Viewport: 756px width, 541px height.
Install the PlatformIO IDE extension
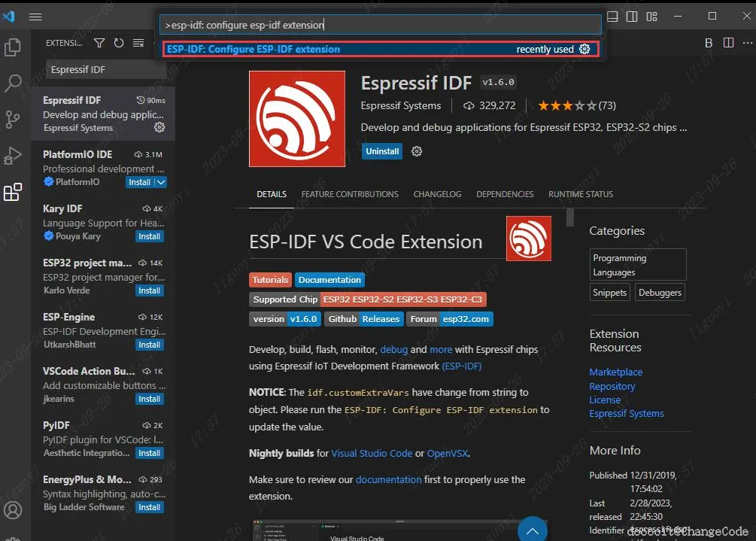tap(140, 182)
